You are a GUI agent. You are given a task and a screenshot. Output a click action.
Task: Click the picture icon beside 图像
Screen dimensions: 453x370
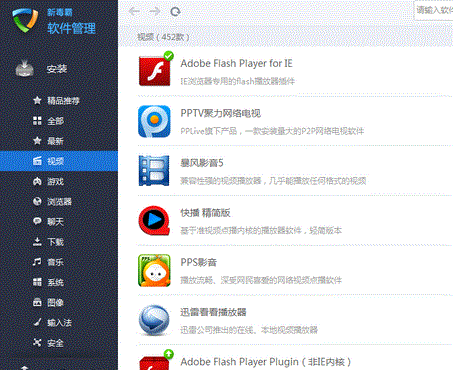coord(37,302)
